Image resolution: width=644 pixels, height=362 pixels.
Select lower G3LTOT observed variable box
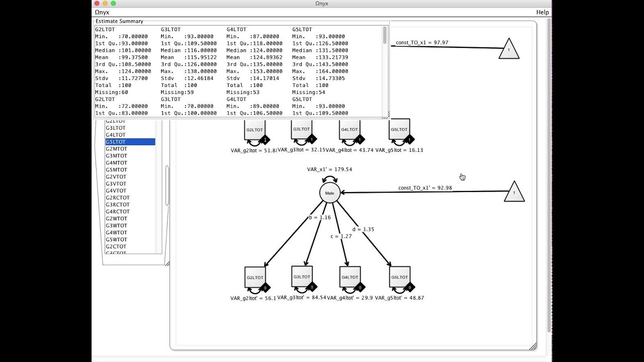click(x=302, y=277)
